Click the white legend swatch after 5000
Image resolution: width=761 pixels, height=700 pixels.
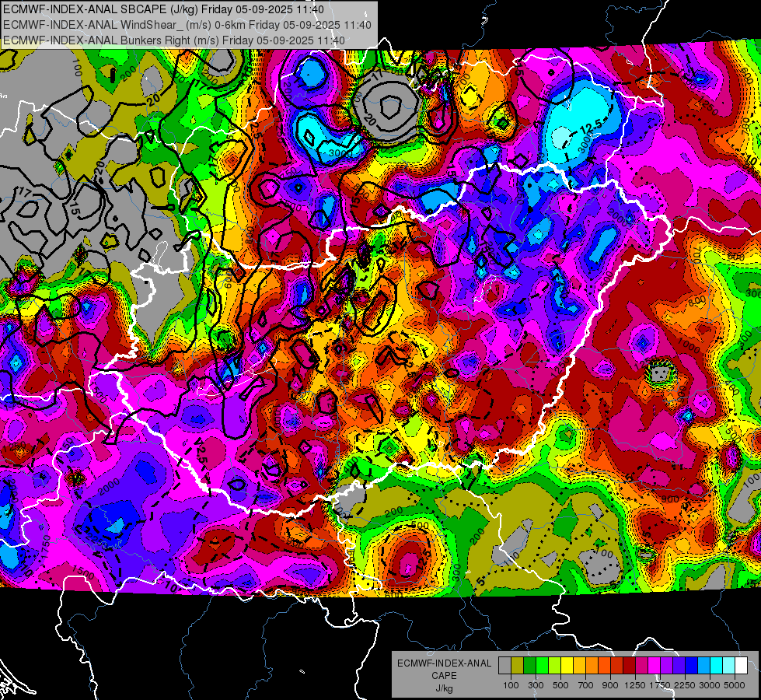(x=741, y=666)
